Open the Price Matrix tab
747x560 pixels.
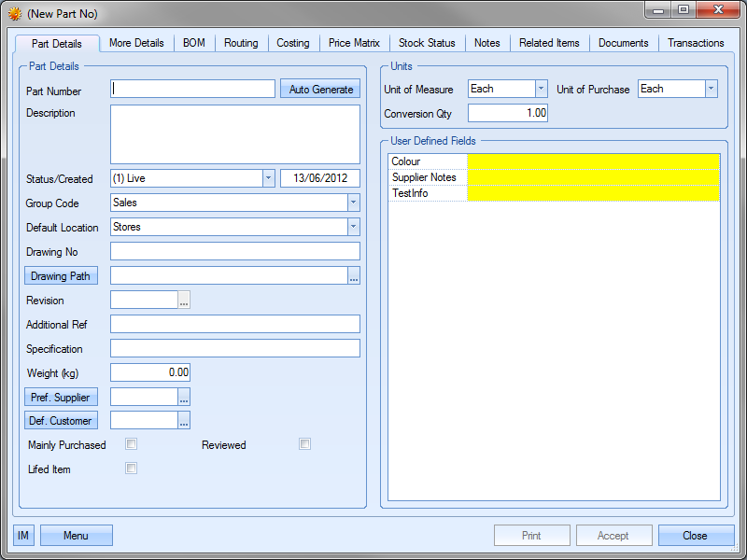354,43
